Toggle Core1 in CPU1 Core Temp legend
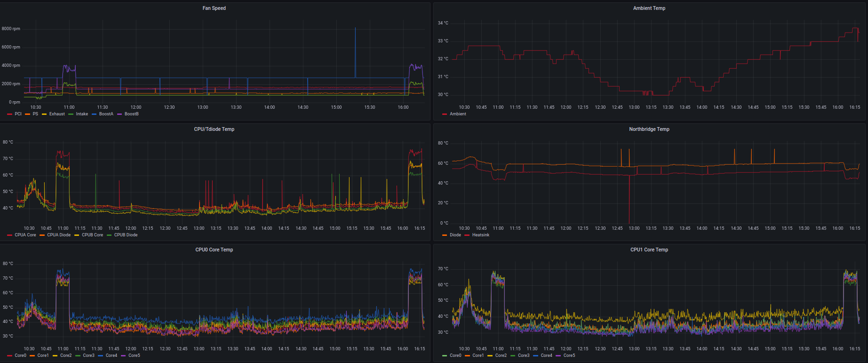Image resolution: width=868 pixels, height=363 pixels. click(x=478, y=355)
